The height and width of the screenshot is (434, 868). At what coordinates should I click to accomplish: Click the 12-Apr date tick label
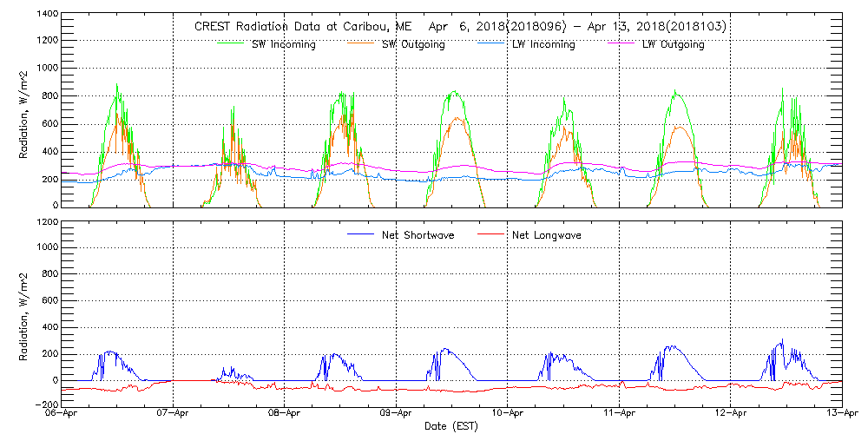[x=731, y=415]
